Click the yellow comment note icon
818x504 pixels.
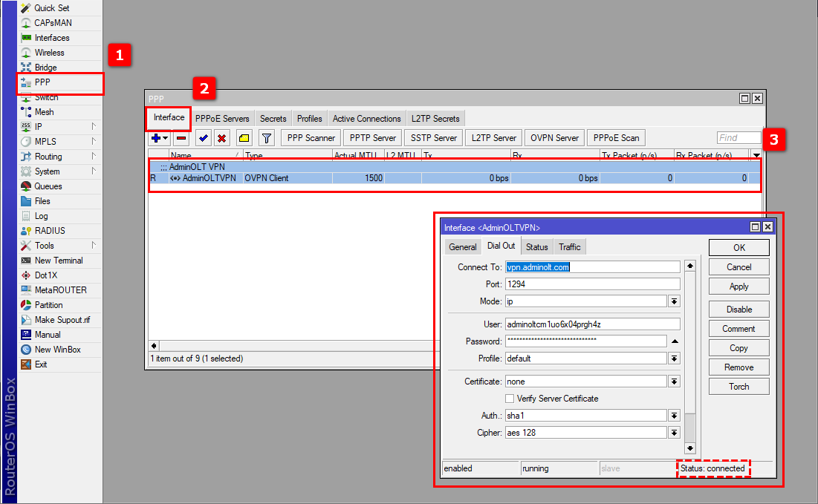(244, 138)
